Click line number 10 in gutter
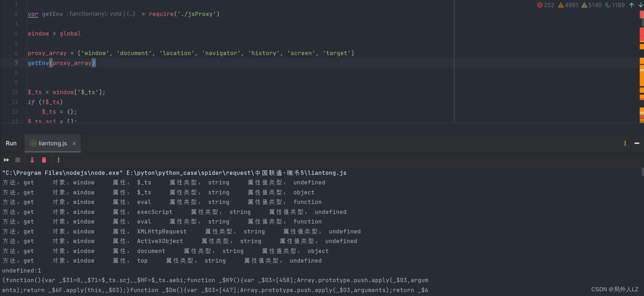The image size is (644, 296). click(x=15, y=92)
